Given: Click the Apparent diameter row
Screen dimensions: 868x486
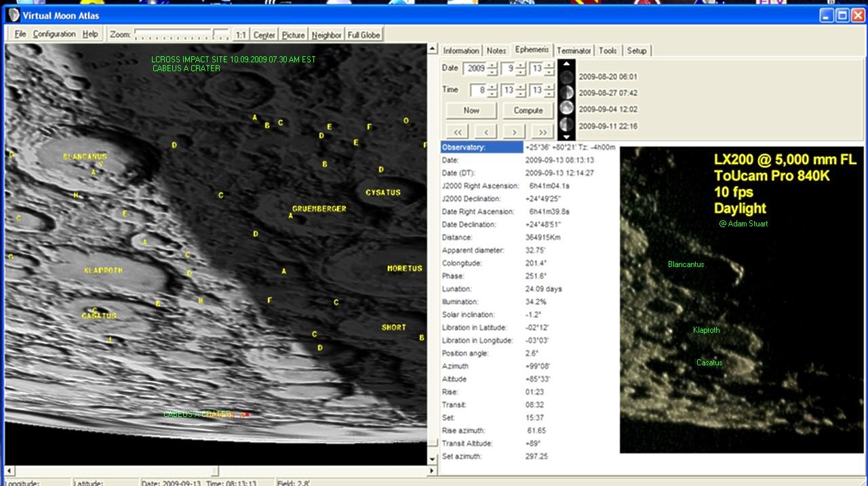Looking at the screenshot, I should 529,250.
